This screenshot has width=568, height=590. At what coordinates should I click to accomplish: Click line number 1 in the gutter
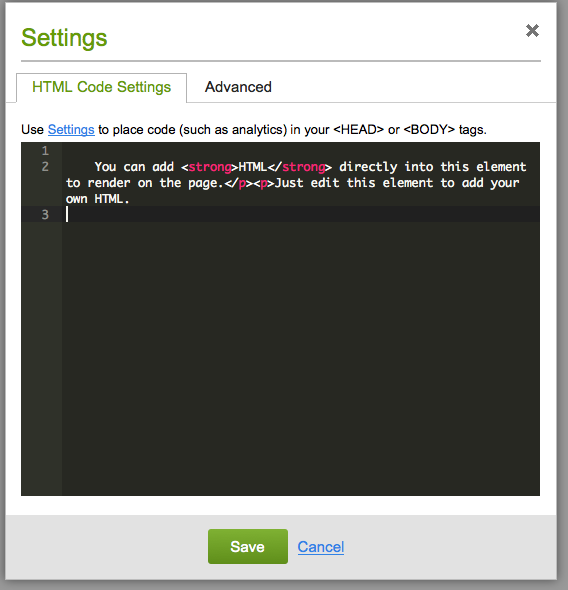(45, 151)
